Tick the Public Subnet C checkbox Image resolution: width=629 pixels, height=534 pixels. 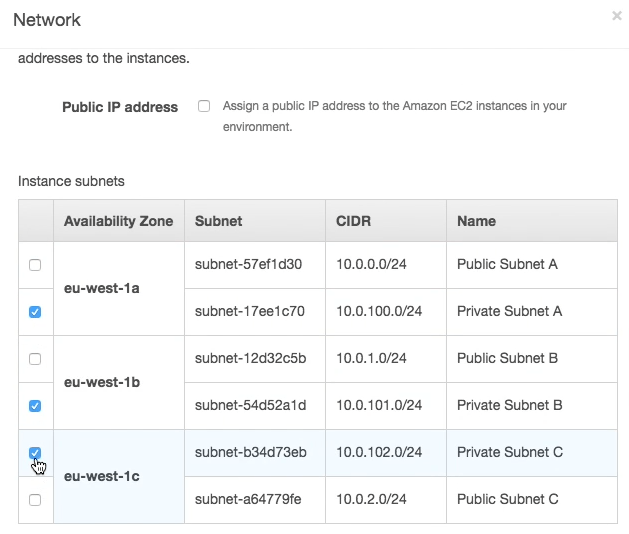pos(35,499)
